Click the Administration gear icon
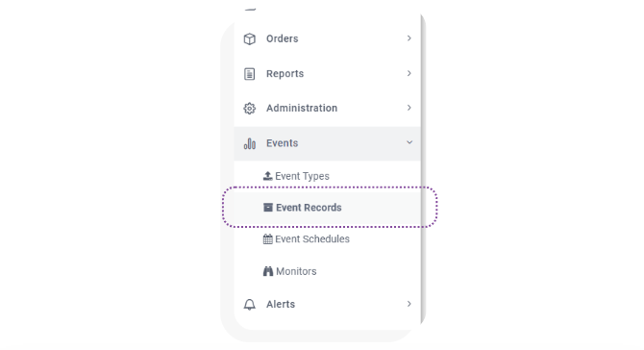 [x=249, y=109]
